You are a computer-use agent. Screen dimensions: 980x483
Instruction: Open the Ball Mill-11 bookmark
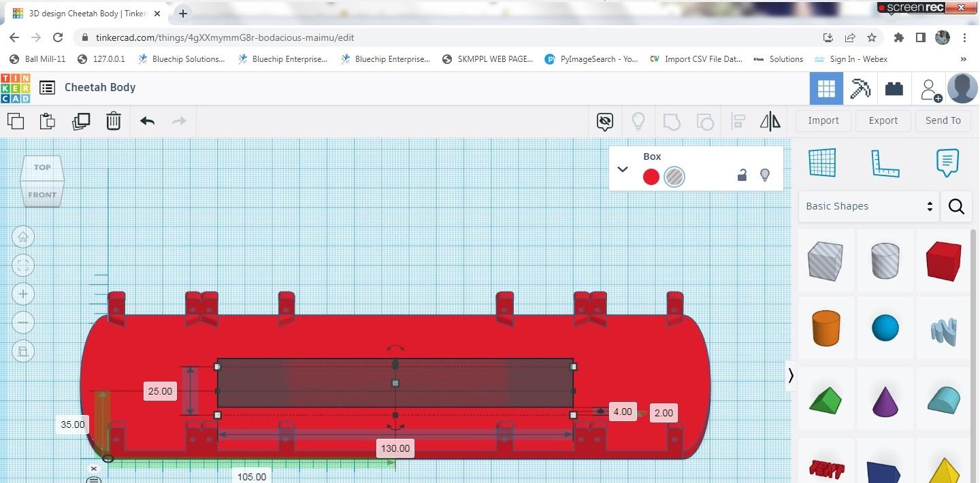click(39, 59)
